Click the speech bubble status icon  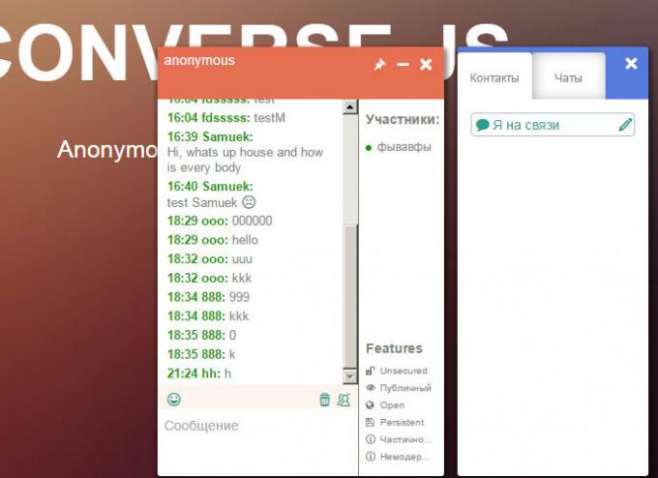[483, 125]
